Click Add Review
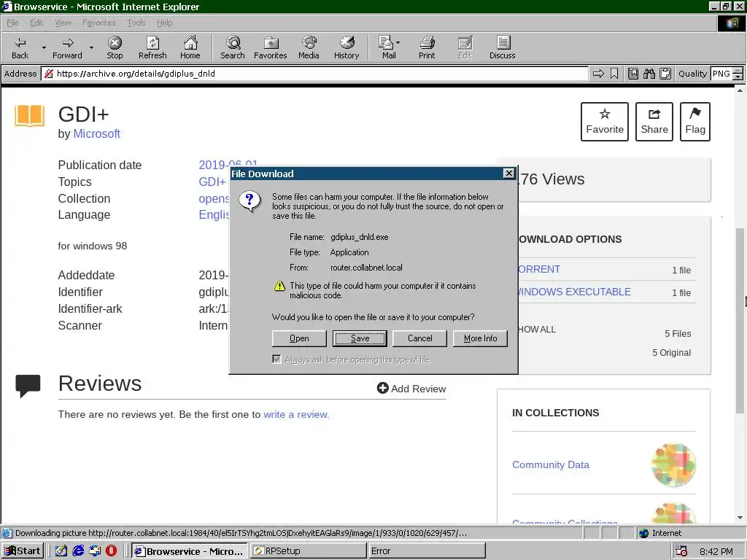The height and width of the screenshot is (560, 747). [x=411, y=389]
